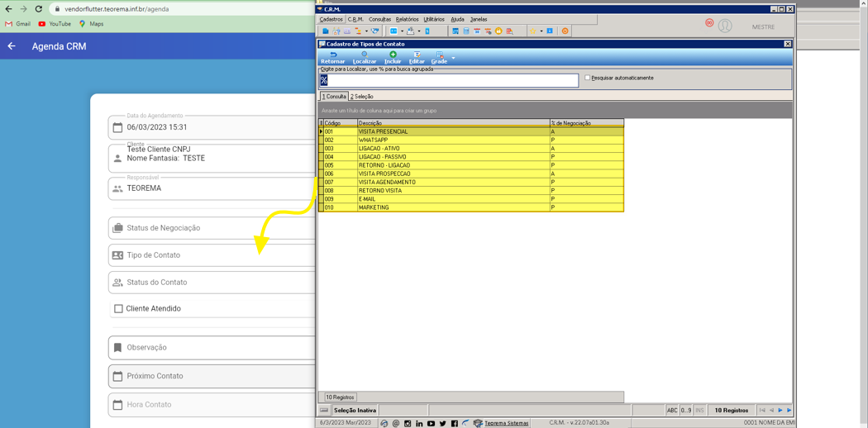Open the Ajuda menu
Viewport: 868px width, 428px height.
click(x=458, y=19)
